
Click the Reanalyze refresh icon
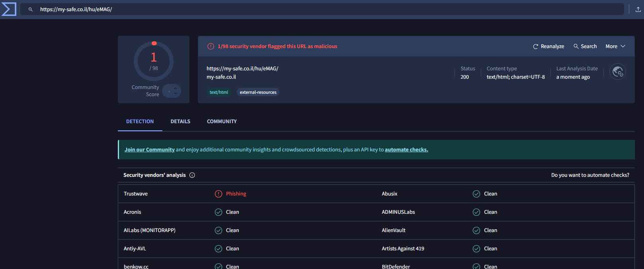pos(535,46)
